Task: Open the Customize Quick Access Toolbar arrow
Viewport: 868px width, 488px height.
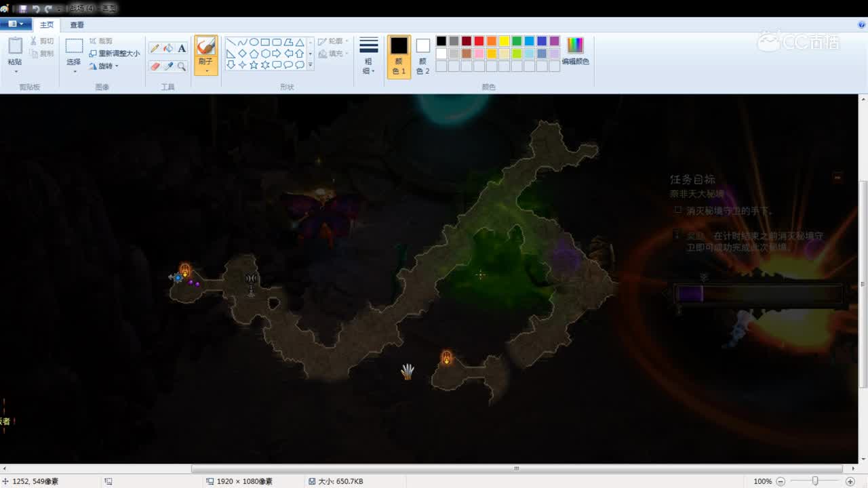Action: [60, 8]
